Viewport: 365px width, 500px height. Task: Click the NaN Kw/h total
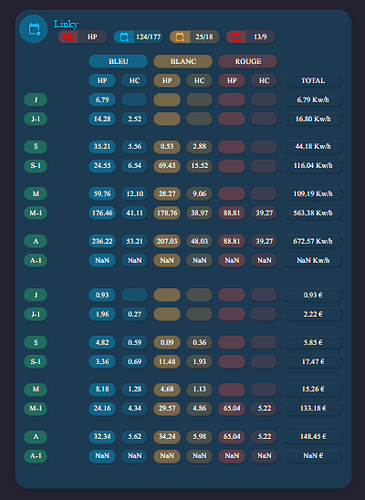coord(313,260)
